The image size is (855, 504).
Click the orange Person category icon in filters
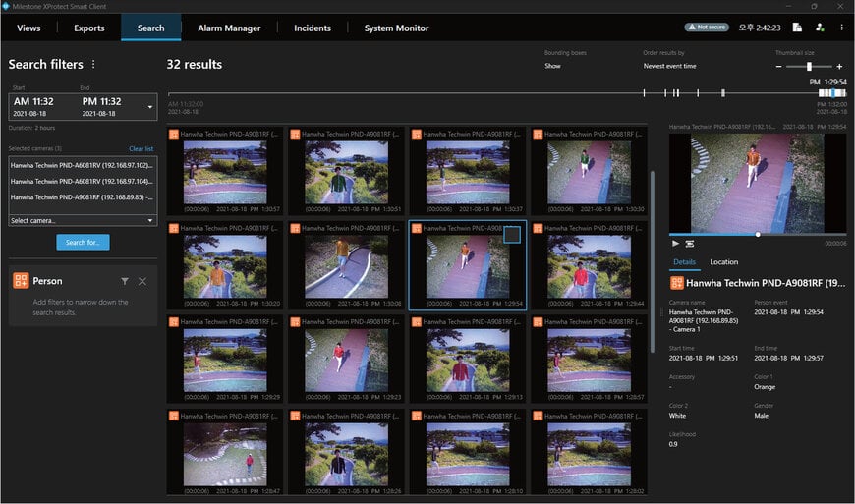[21, 281]
